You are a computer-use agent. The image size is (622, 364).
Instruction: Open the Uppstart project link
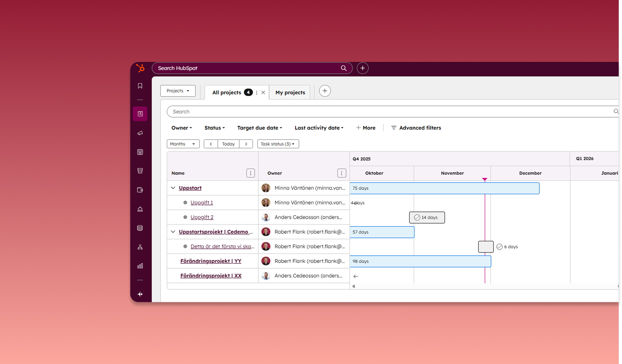tap(190, 188)
